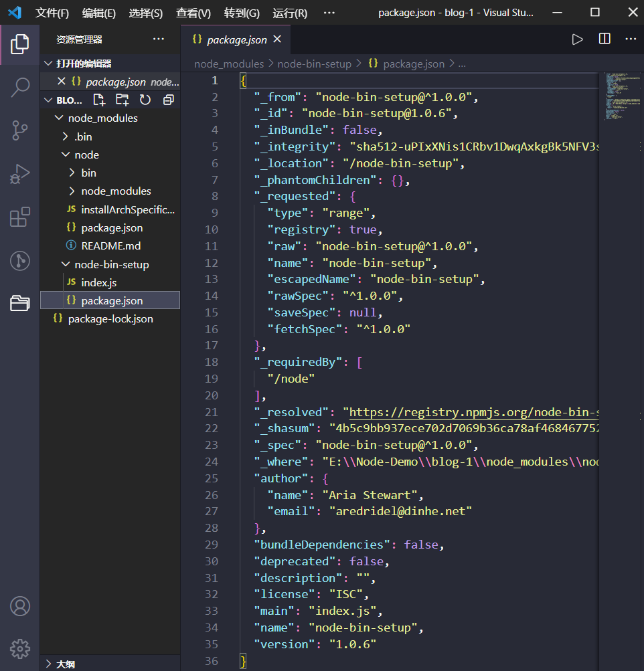Open the 查看(V) menu
Image resolution: width=644 pixels, height=671 pixels.
pos(193,13)
